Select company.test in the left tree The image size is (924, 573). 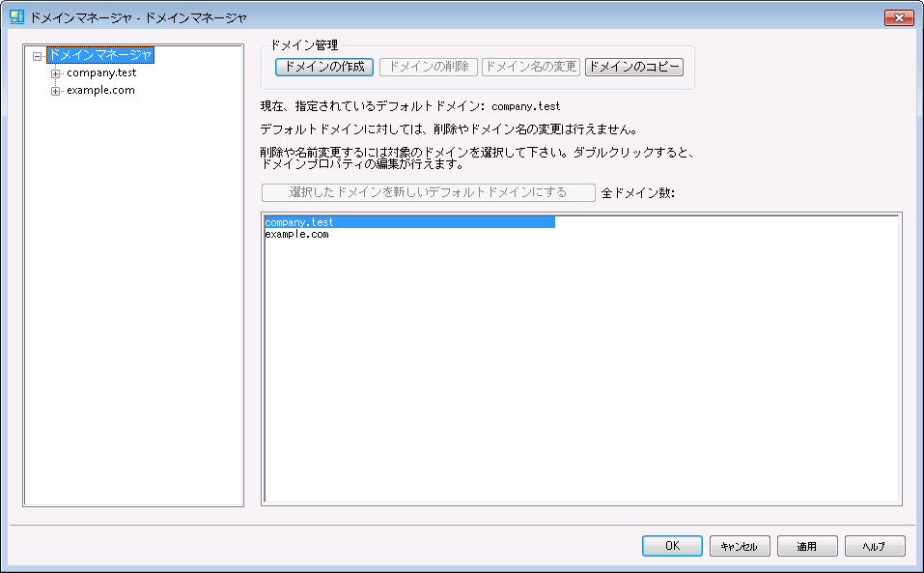pos(101,73)
